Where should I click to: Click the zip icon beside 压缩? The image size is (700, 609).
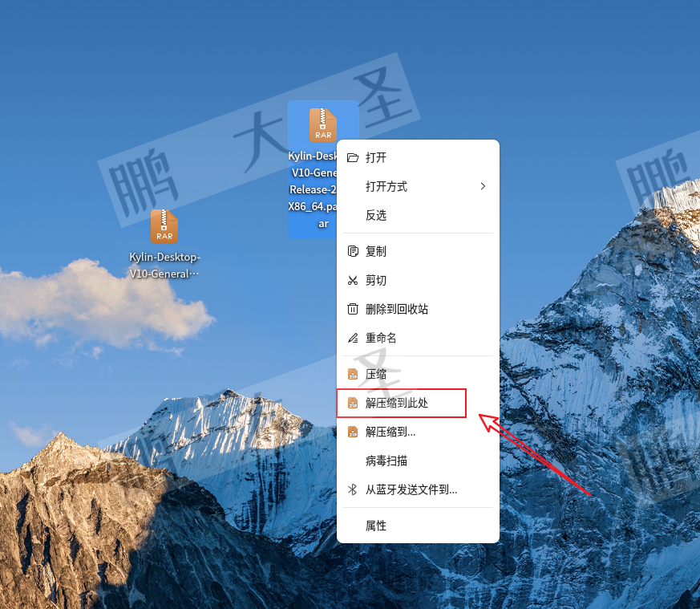[x=353, y=374]
